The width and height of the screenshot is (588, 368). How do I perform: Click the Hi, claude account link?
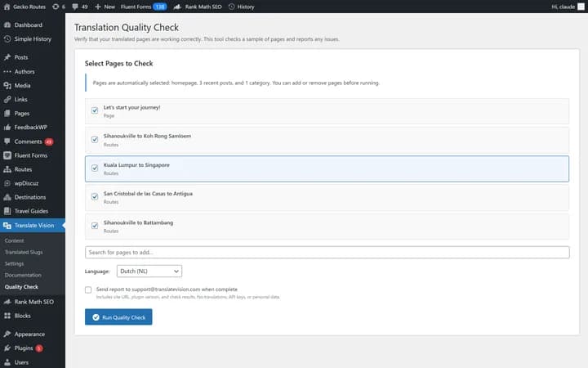tap(563, 7)
